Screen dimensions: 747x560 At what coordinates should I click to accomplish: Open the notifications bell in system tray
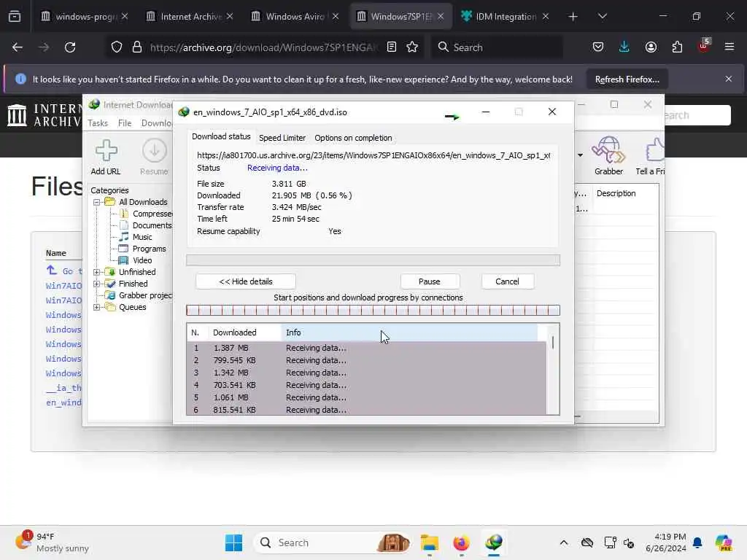click(697, 542)
